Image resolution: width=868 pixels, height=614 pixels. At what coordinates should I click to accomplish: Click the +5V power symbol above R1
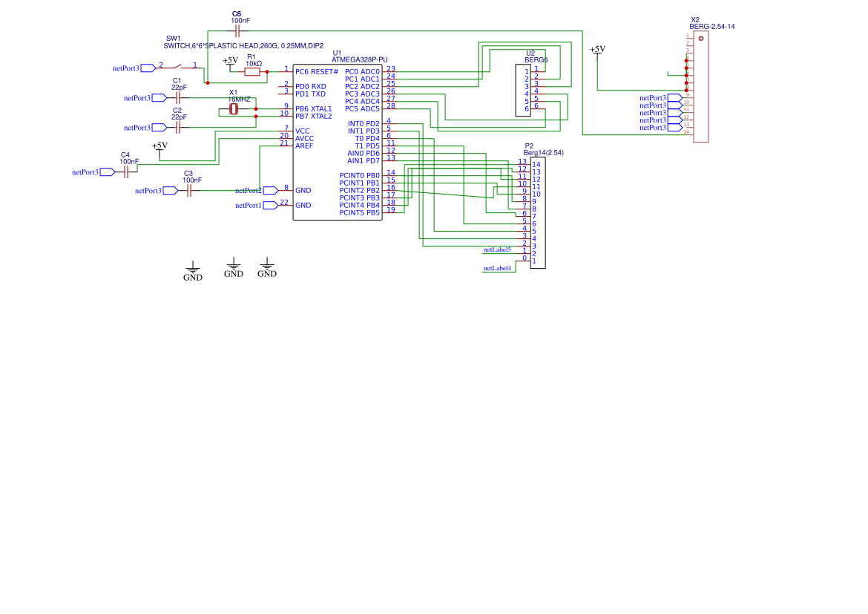[231, 61]
